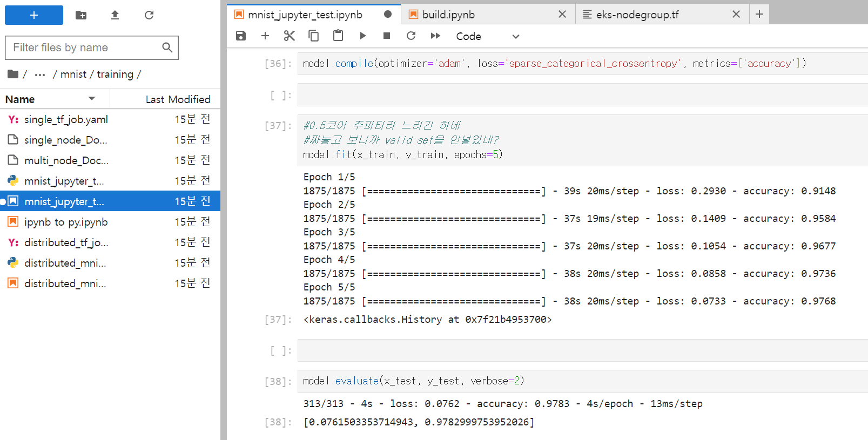Click the upload files icon
This screenshot has height=440, width=868.
(x=115, y=15)
